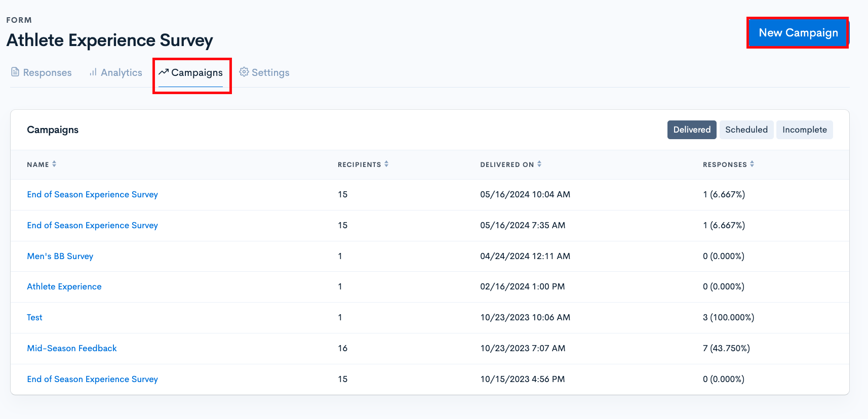Open End of Season Survey delivered 10:04 AM
Image resolution: width=868 pixels, height=419 pixels.
(x=93, y=194)
